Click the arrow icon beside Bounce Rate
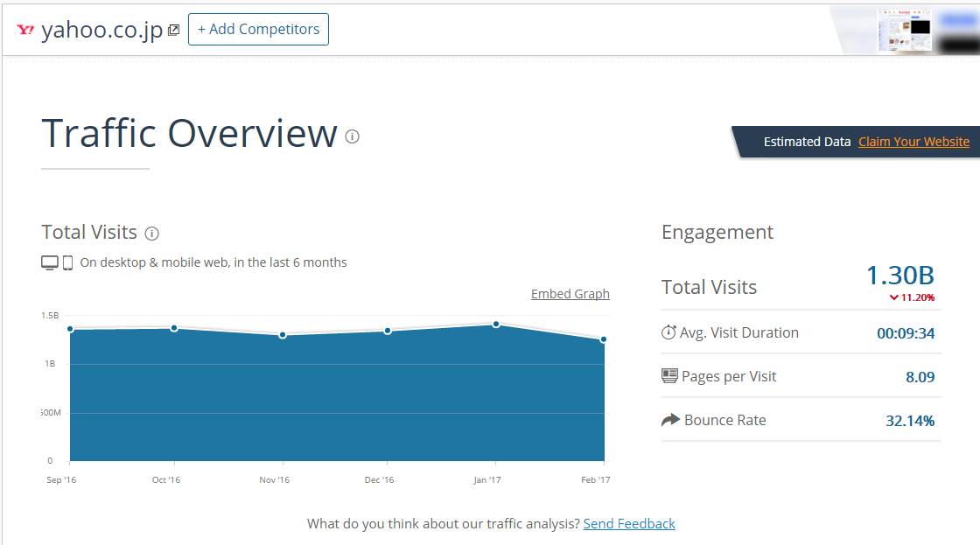Screen dimensions: 980x545 click(670, 419)
